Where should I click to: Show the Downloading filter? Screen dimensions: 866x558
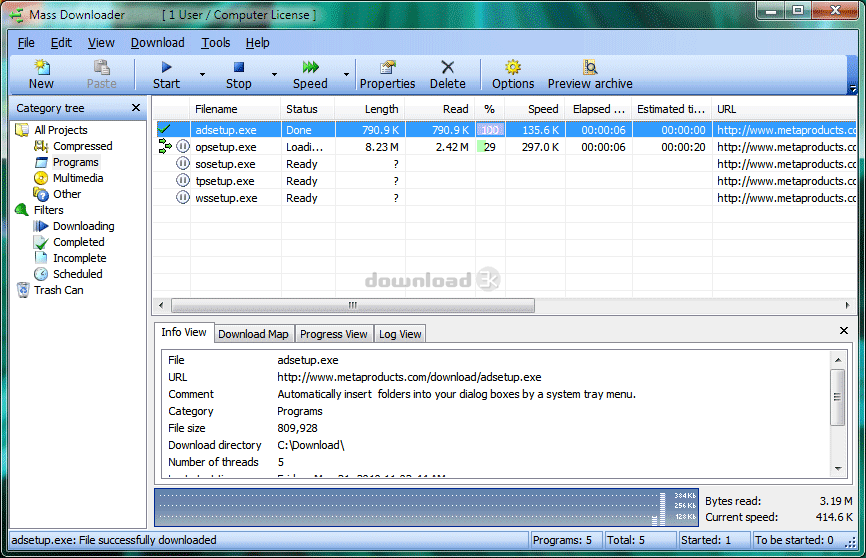(x=83, y=226)
